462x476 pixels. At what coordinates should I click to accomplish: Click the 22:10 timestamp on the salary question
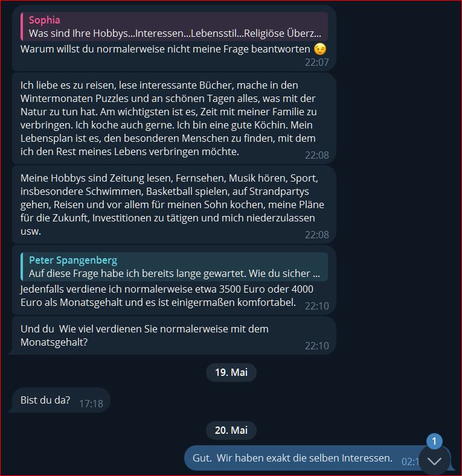(316, 346)
